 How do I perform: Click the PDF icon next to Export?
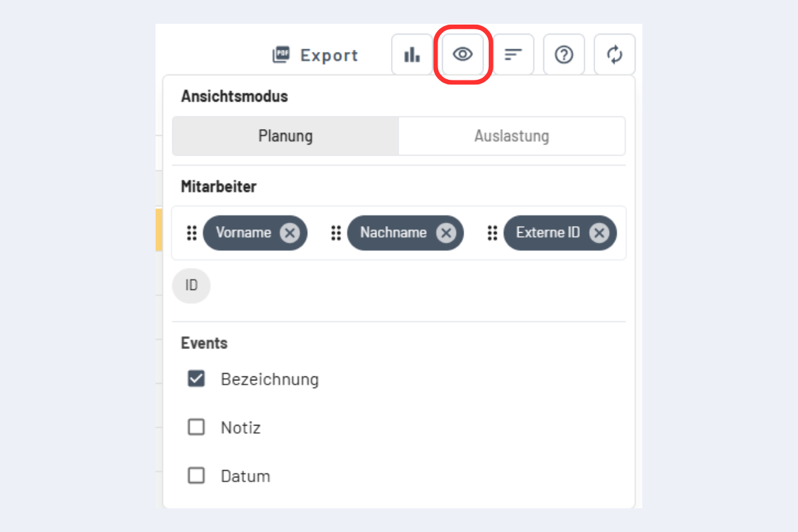tap(282, 55)
